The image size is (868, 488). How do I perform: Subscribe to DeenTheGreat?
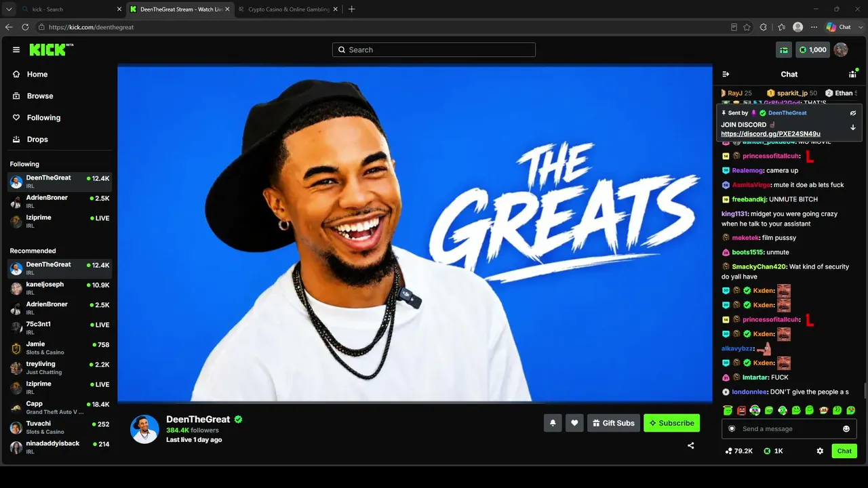tap(671, 423)
